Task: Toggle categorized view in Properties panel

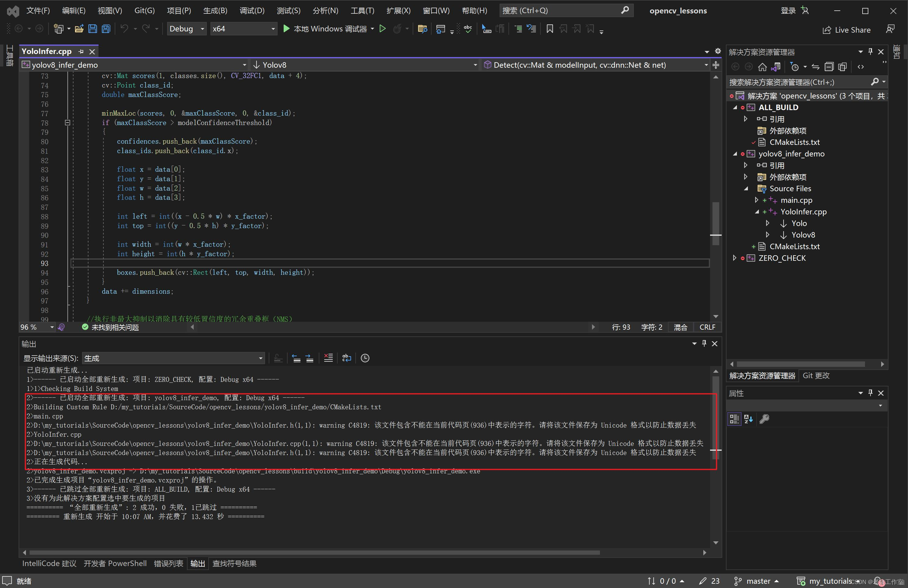Action: (734, 419)
